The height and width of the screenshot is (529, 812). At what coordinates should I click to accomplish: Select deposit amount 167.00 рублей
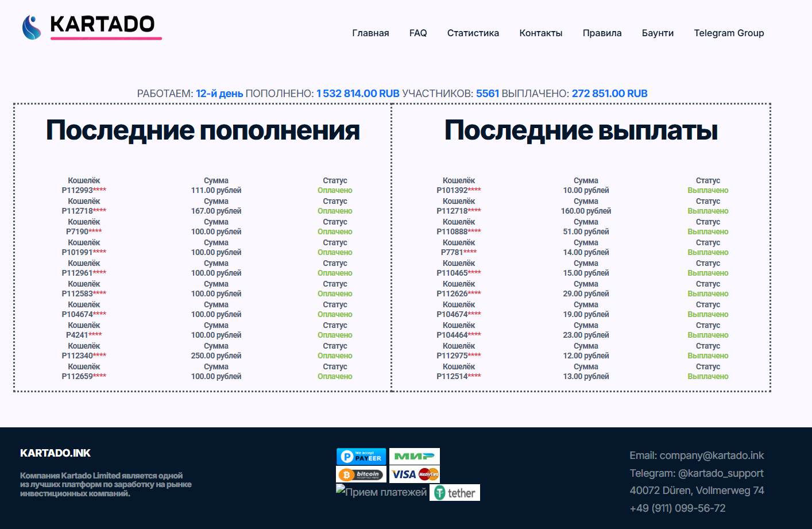pyautogui.click(x=216, y=211)
